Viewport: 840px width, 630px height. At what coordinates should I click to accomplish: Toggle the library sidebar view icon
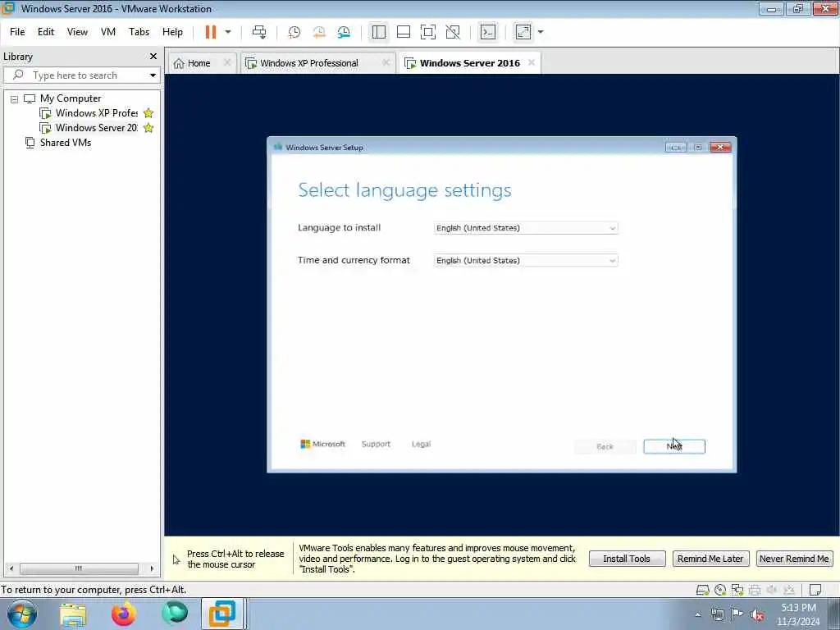click(379, 32)
